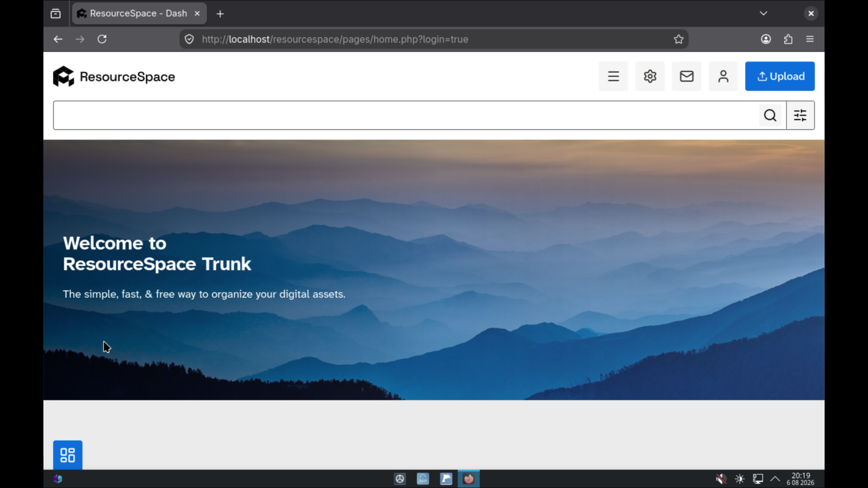Focus the main search input field
868x488 pixels.
[406, 115]
